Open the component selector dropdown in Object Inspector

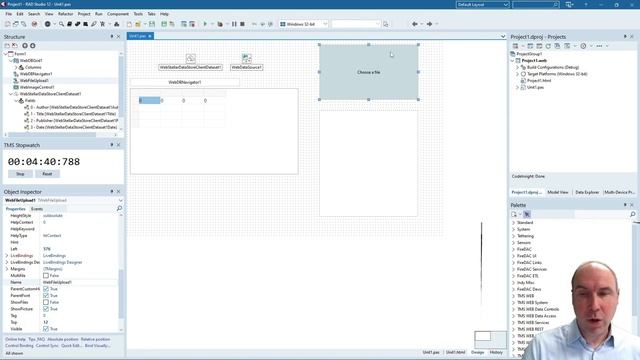tap(120, 200)
